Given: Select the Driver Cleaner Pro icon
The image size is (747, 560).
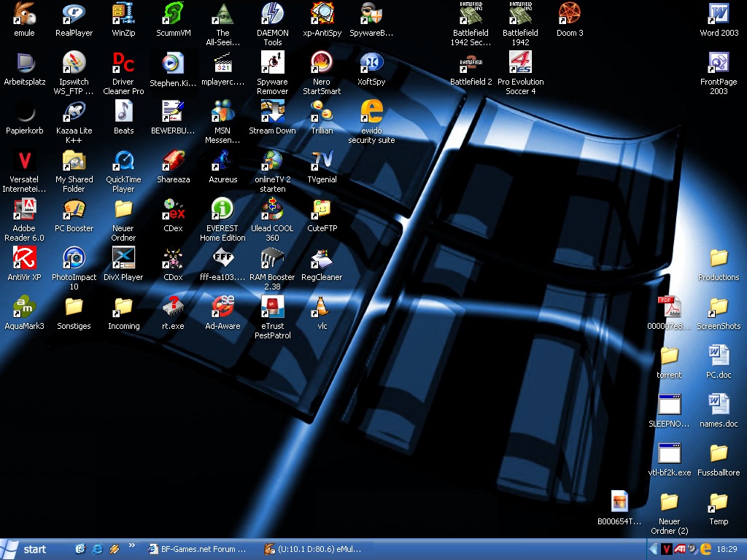Looking at the screenshot, I should 123,73.
